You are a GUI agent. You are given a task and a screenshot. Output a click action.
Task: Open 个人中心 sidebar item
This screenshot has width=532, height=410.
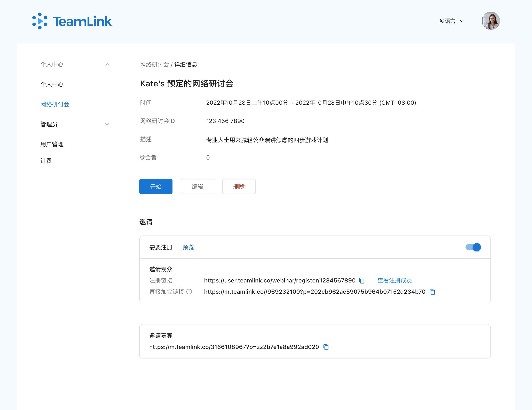click(52, 85)
